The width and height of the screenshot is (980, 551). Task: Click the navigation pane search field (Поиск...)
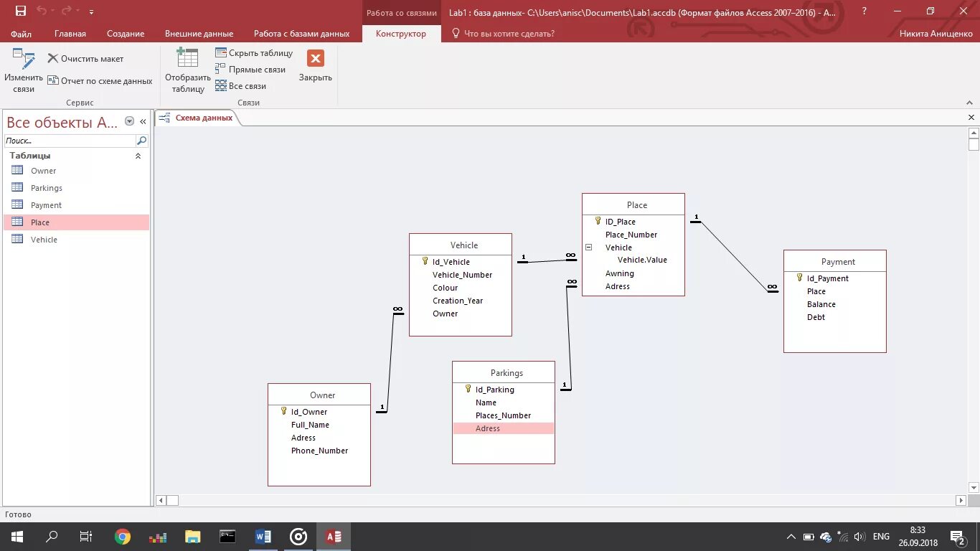tap(70, 141)
